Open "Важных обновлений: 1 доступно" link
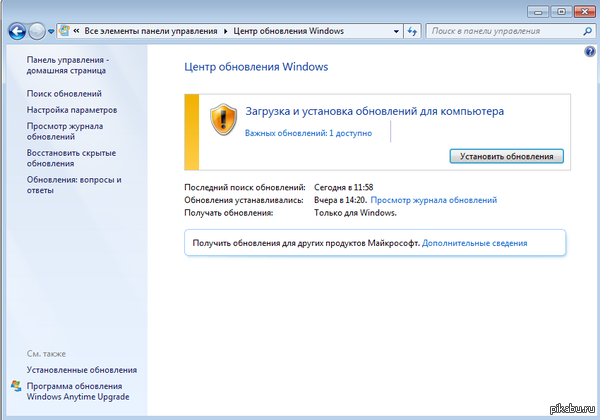The width and height of the screenshot is (600, 420). pyautogui.click(x=308, y=132)
